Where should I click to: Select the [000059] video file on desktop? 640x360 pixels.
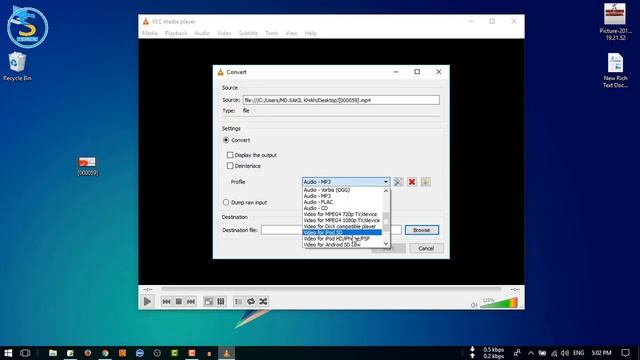click(87, 166)
